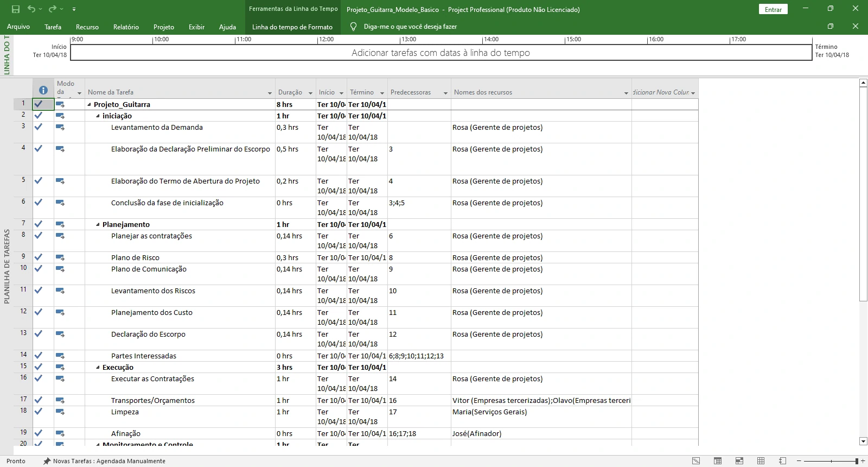
Task: Collapse the Planejamento summary task
Action: pos(98,225)
